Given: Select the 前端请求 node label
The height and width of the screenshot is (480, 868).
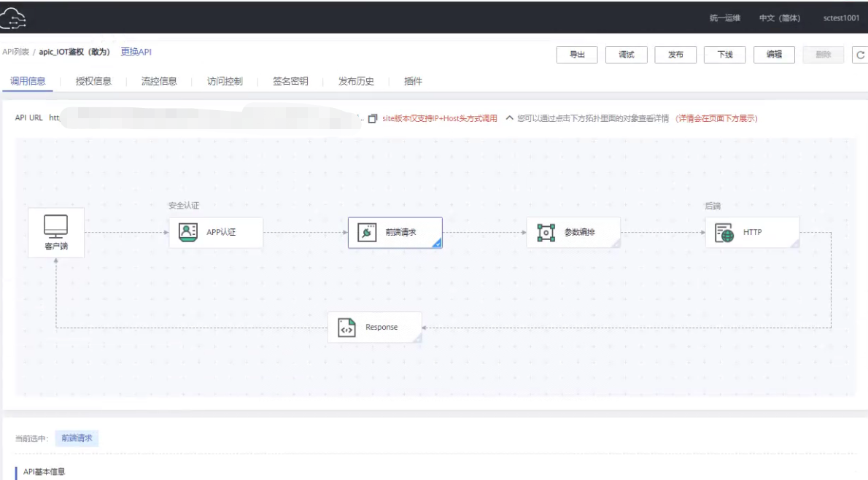Looking at the screenshot, I should tap(400, 233).
